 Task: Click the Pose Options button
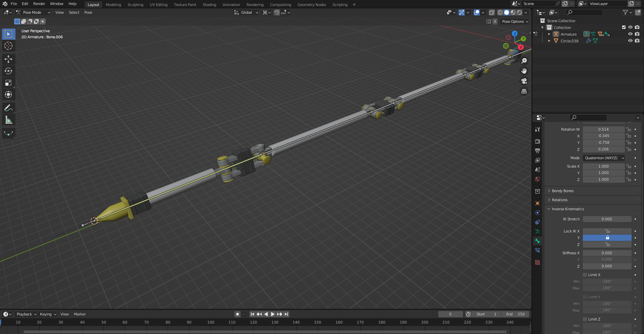pyautogui.click(x=515, y=22)
